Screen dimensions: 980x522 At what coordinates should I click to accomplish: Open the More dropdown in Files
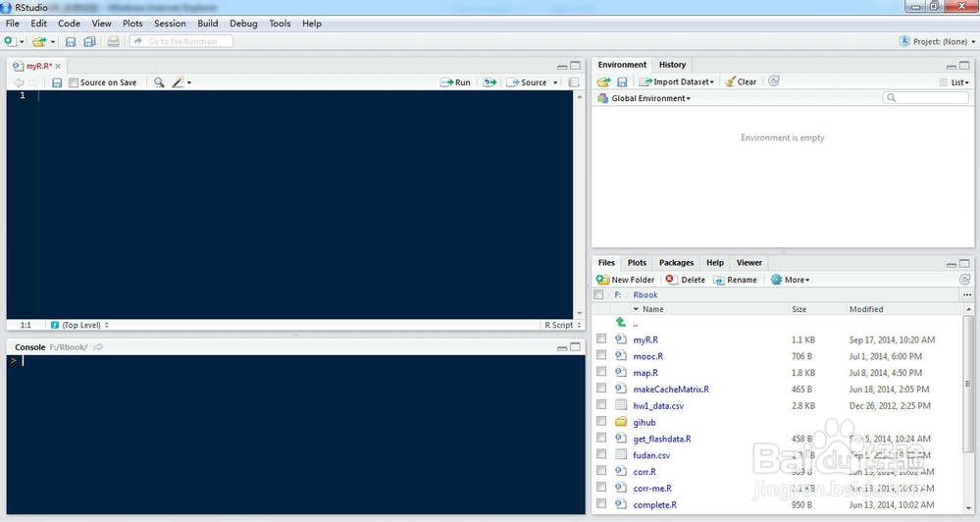pyautogui.click(x=791, y=280)
